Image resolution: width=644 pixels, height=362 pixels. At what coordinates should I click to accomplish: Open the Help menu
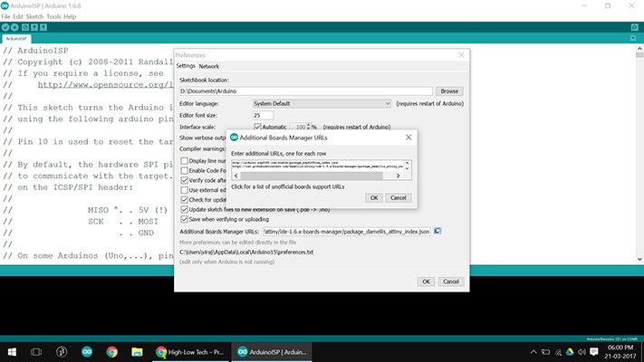click(x=70, y=17)
